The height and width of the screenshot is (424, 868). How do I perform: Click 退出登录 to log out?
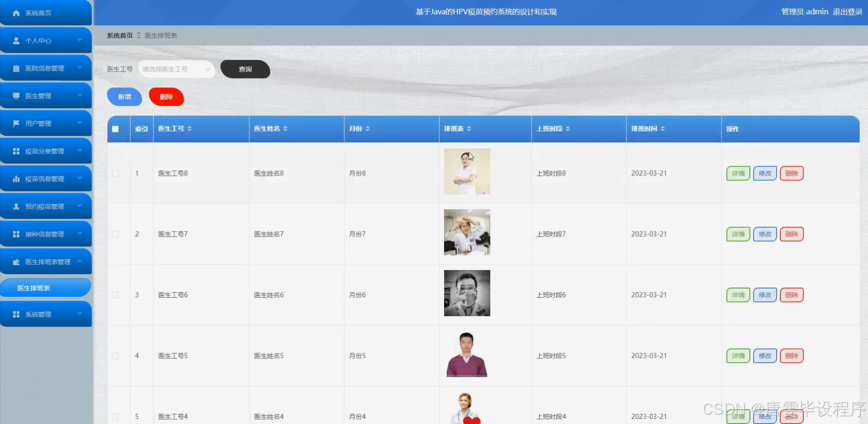[848, 12]
